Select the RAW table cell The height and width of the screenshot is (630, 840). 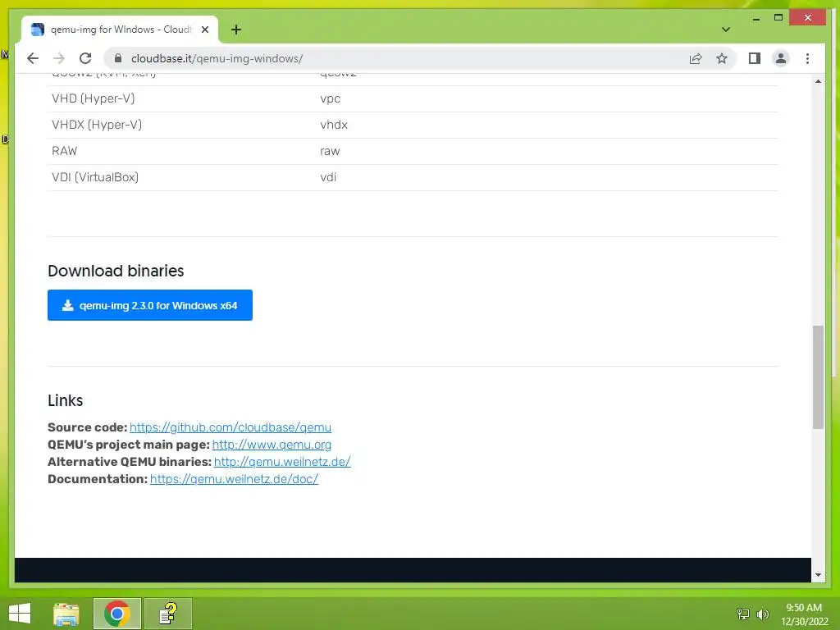point(64,151)
